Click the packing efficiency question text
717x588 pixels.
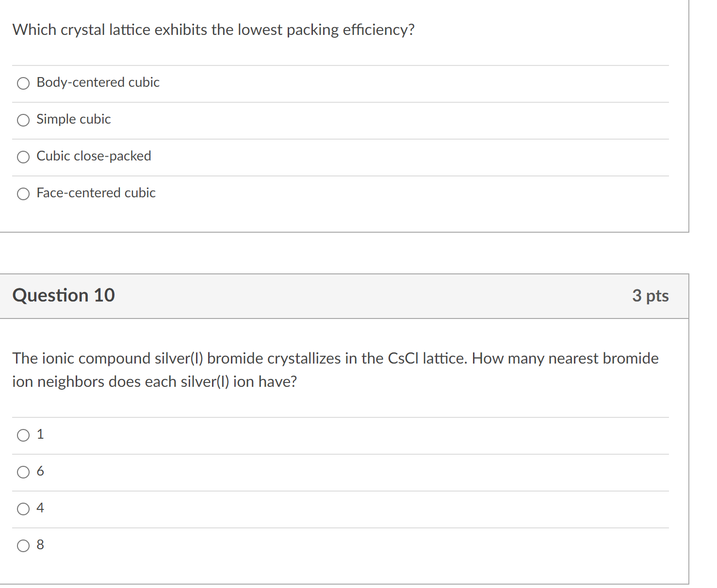tap(213, 30)
